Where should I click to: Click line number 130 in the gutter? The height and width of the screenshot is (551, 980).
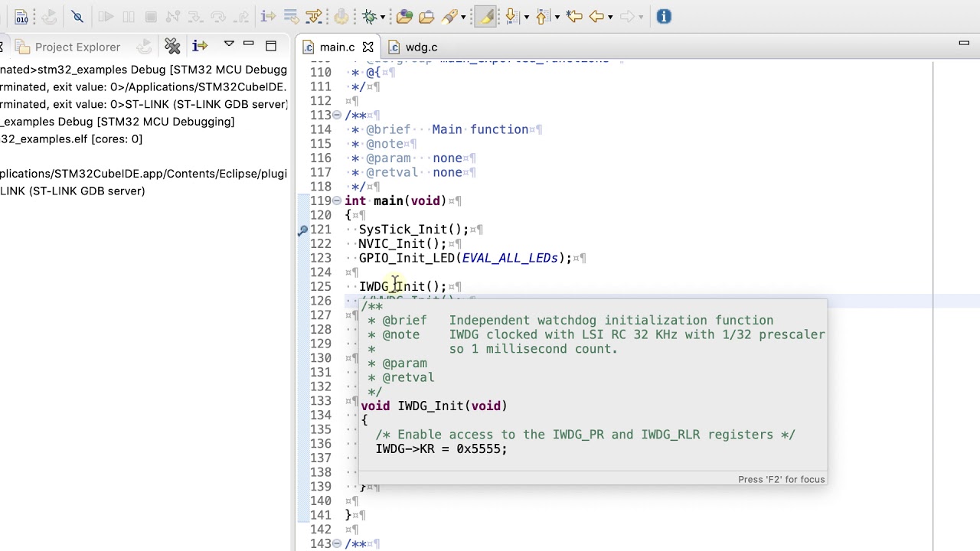point(321,358)
